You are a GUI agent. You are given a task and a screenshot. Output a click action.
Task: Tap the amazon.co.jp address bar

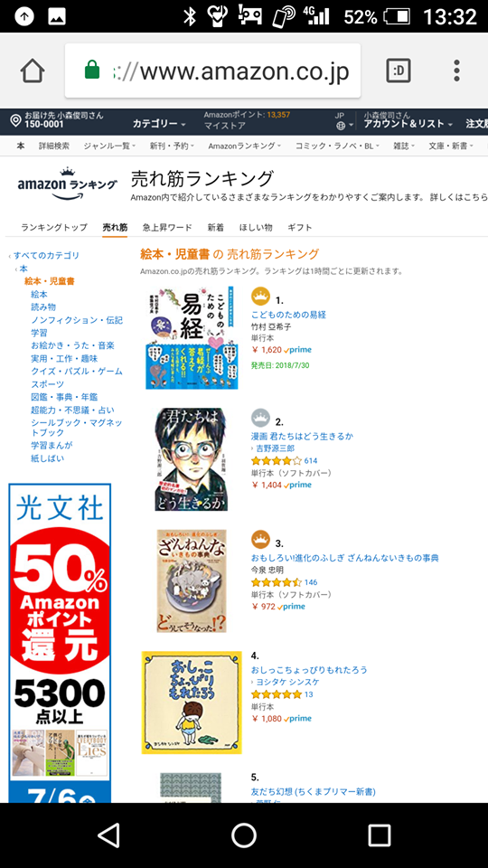tap(213, 71)
